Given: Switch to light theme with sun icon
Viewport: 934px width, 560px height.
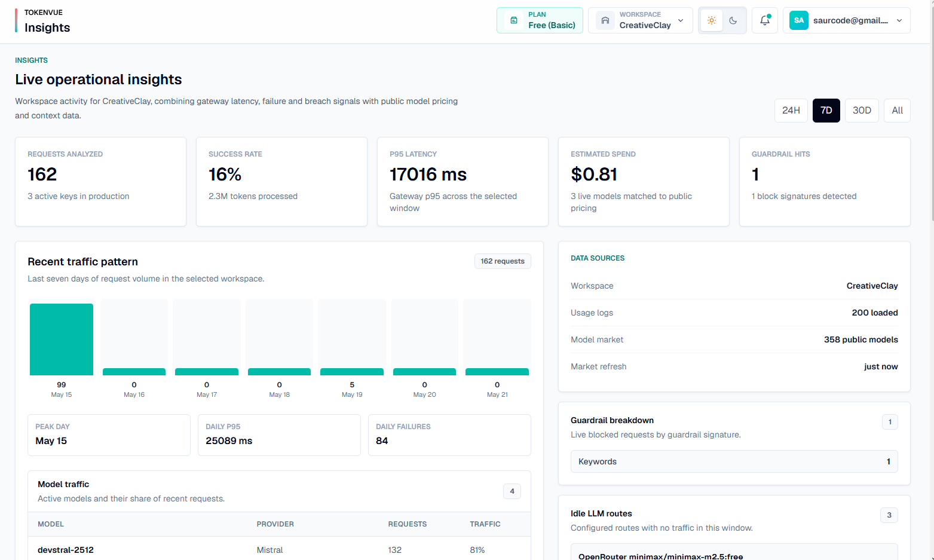Looking at the screenshot, I should (x=712, y=20).
